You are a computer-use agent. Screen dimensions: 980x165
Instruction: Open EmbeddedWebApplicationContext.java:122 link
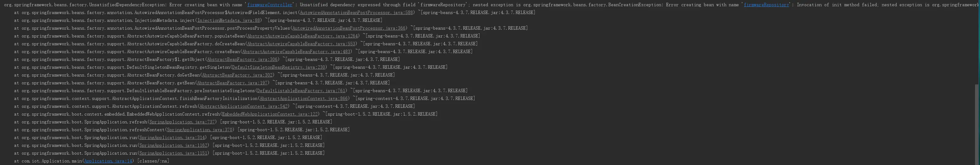tap(270, 114)
